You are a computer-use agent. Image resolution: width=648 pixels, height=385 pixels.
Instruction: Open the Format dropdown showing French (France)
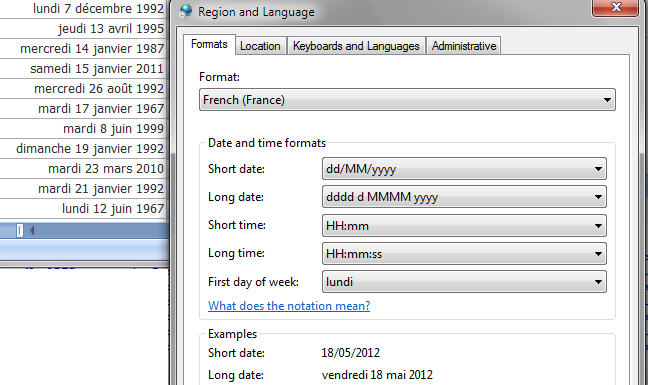pyautogui.click(x=407, y=100)
